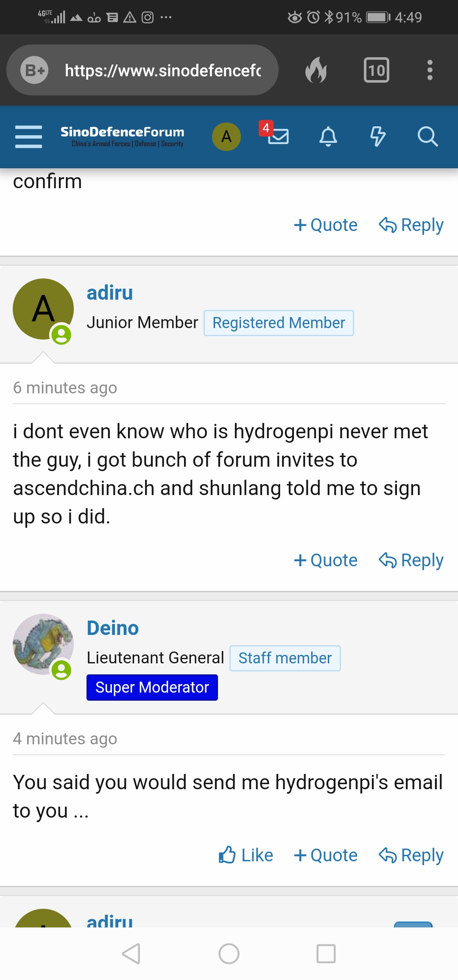This screenshot has height=980, width=458.
Task: Tap the browser URL address field
Action: click(163, 70)
